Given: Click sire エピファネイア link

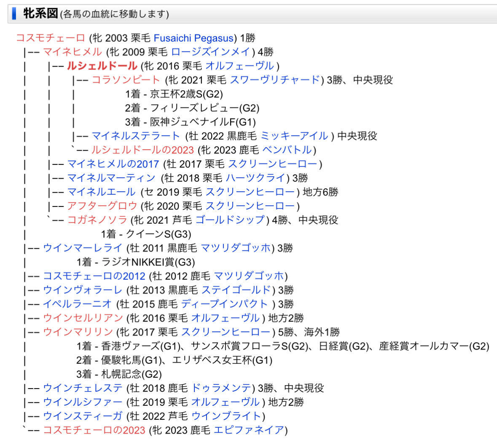Looking at the screenshot, I should (x=249, y=430).
